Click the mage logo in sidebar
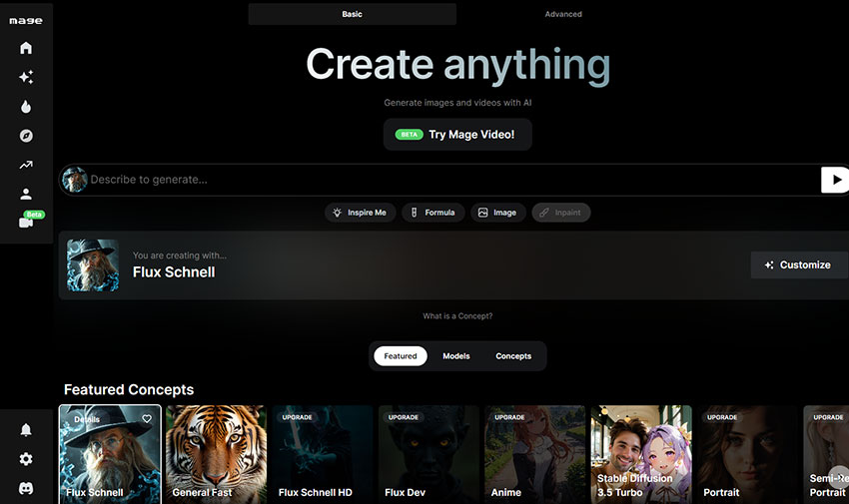849x504 pixels. pos(25,21)
